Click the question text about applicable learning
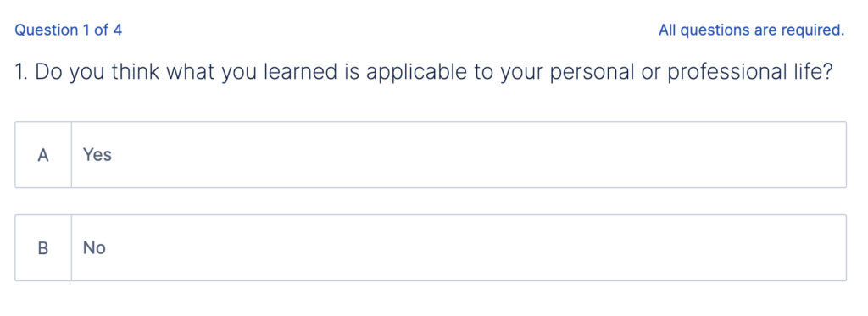The height and width of the screenshot is (316, 868). [x=424, y=73]
